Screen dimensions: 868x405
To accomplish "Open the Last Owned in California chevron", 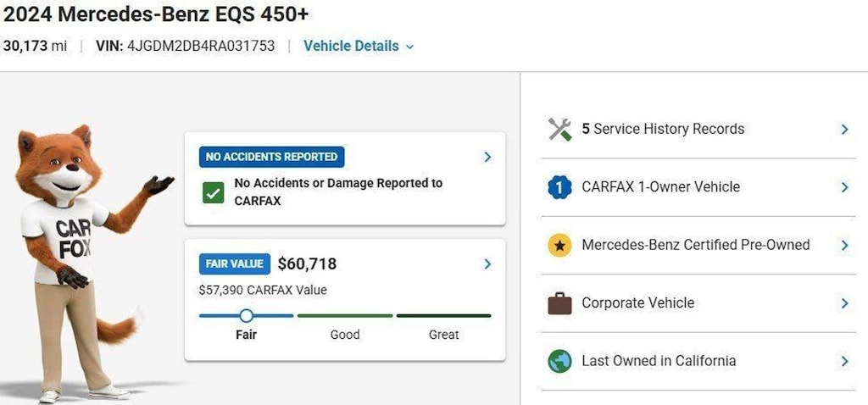I will (845, 361).
